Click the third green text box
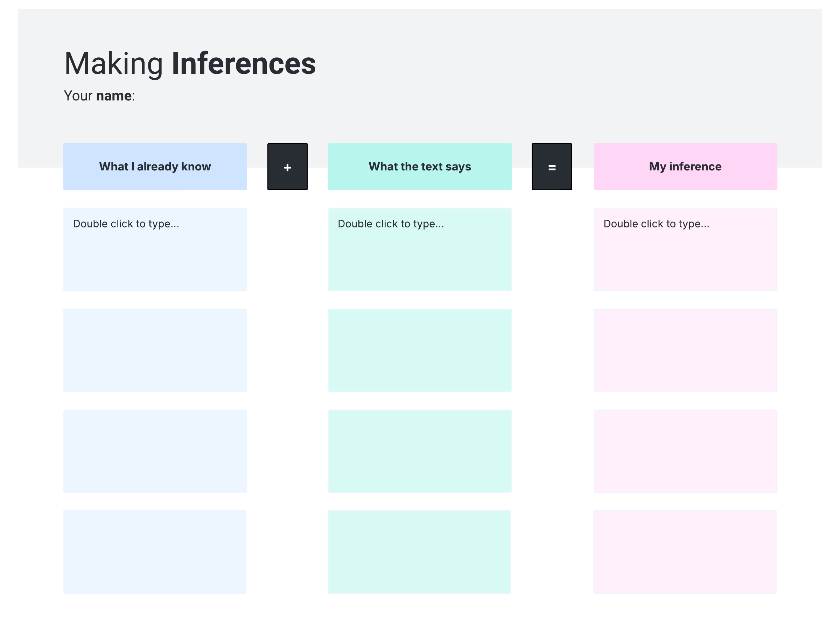The height and width of the screenshot is (621, 840). point(420,451)
